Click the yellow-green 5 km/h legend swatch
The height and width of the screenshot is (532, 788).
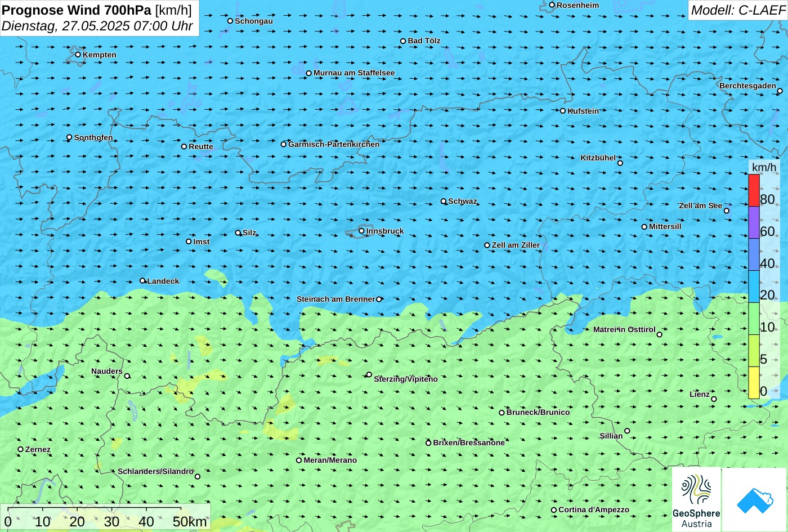(754, 351)
